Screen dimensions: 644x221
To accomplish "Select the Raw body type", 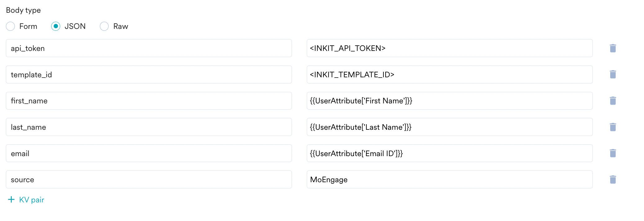I will click(104, 26).
